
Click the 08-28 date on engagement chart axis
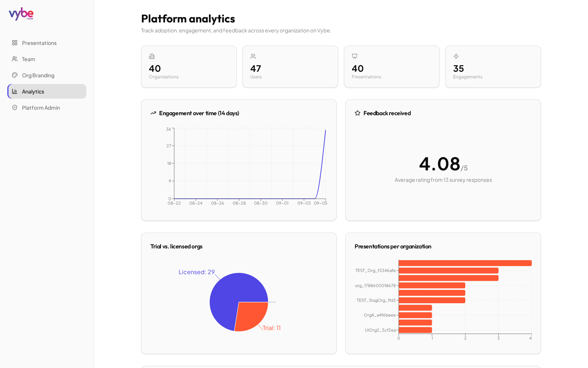[239, 203]
